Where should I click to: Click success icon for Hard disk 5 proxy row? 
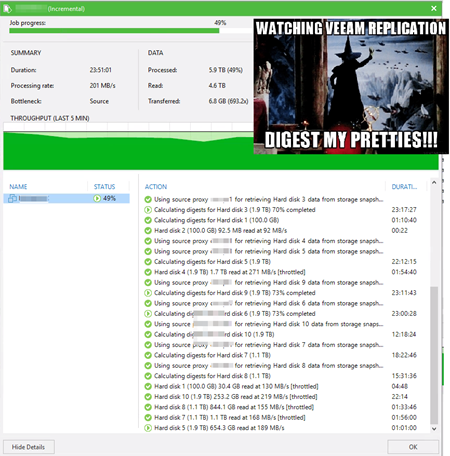148,251
